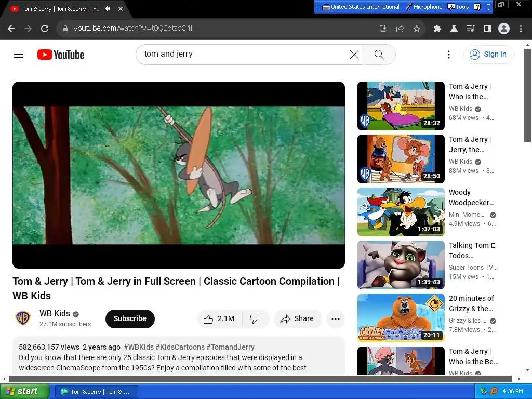Screen dimensions: 532x399
Task: Click the horizontal scrollbar right arrow
Action: tap(519, 379)
